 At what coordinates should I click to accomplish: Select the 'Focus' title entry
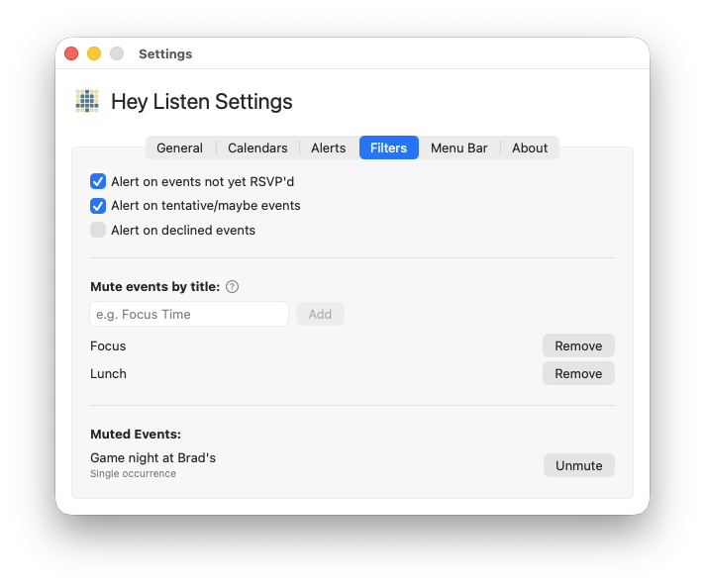108,346
